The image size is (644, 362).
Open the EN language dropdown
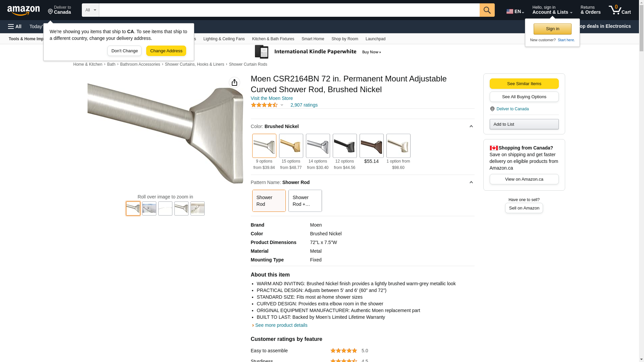click(515, 11)
